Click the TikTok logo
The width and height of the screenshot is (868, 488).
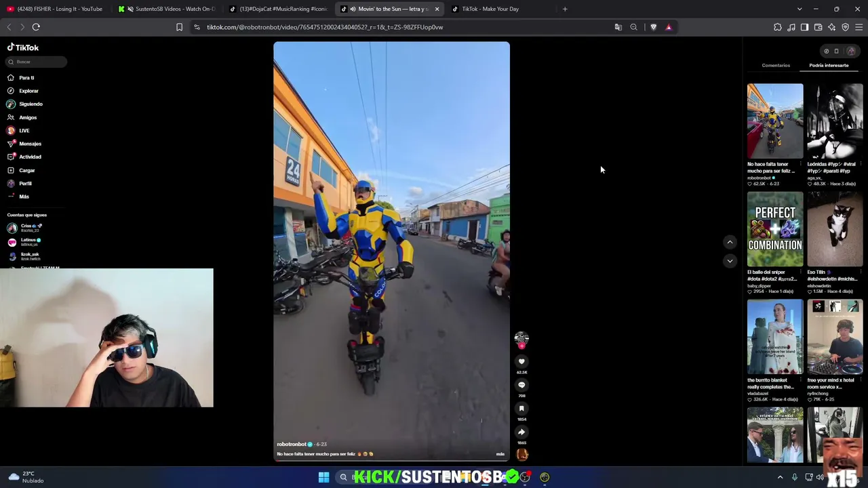[23, 47]
